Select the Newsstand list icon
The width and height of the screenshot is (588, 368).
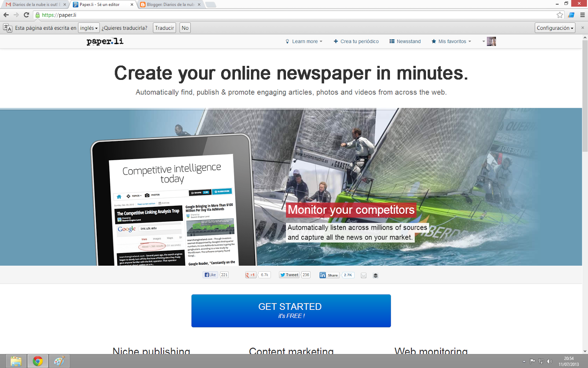coord(391,41)
